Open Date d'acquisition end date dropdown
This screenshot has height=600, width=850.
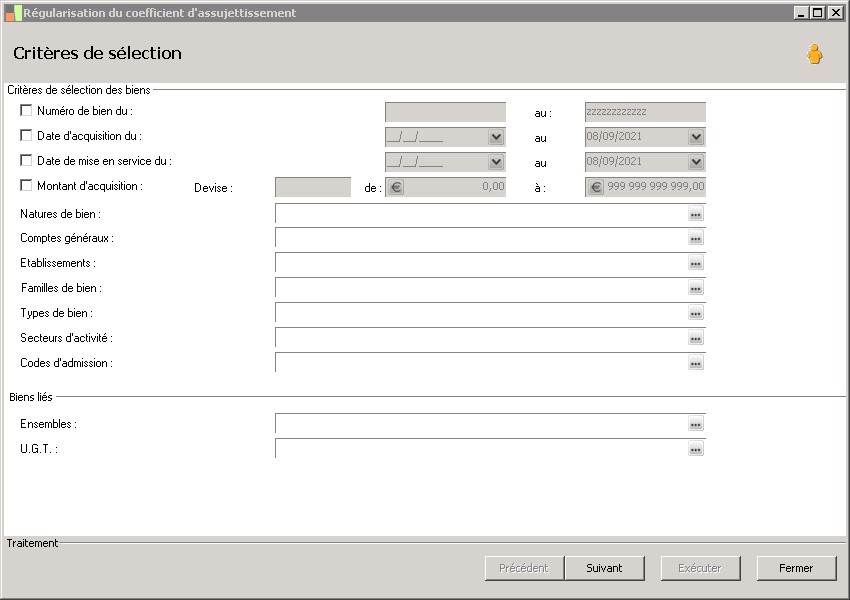click(x=696, y=137)
